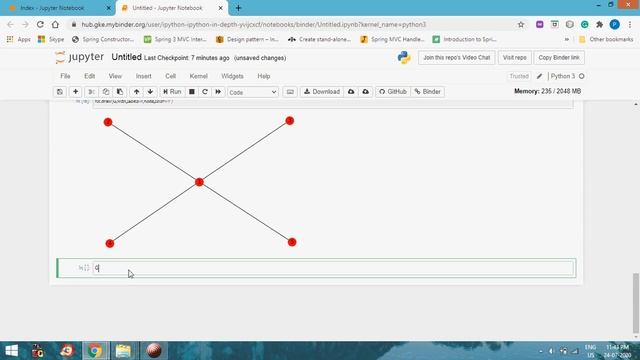Open the File menu
The width and height of the screenshot is (640, 360).
65,76
